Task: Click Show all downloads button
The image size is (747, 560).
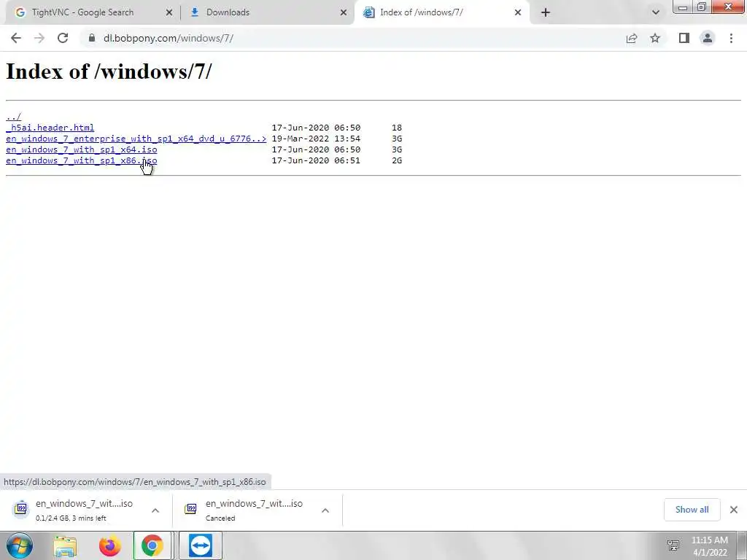Action: 692,510
